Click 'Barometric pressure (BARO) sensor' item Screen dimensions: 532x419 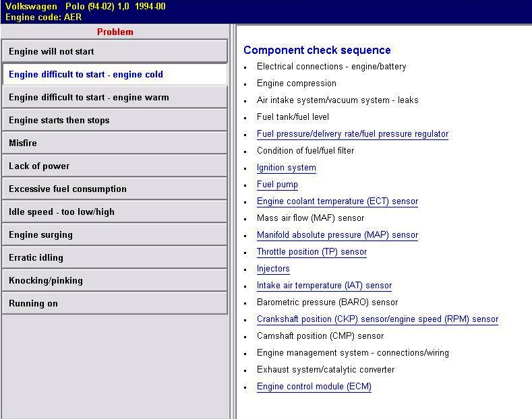coord(328,302)
